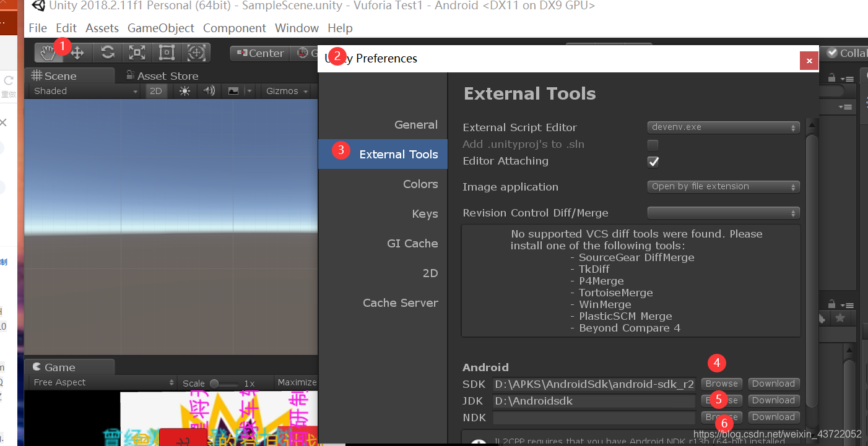Click the Asset Store bag icon
The image size is (868, 446).
(130, 75)
